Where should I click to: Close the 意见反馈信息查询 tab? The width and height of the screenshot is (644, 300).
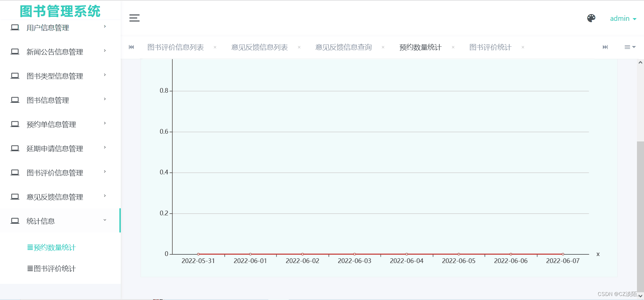[x=383, y=47]
